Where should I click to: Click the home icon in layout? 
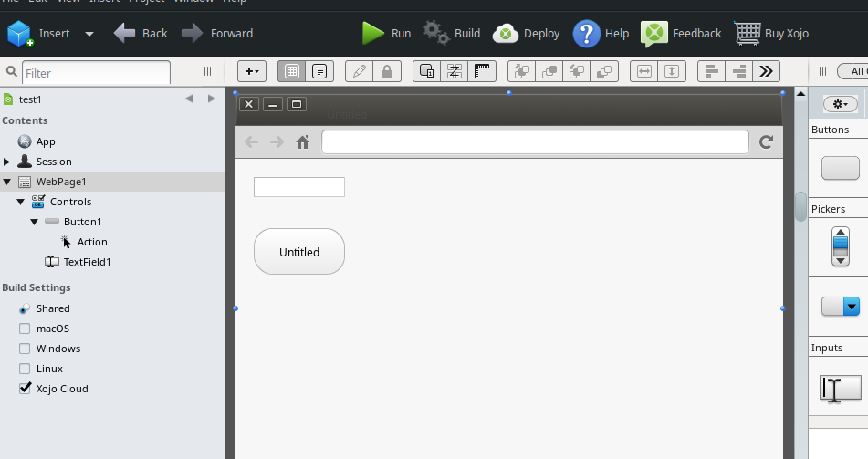point(302,142)
